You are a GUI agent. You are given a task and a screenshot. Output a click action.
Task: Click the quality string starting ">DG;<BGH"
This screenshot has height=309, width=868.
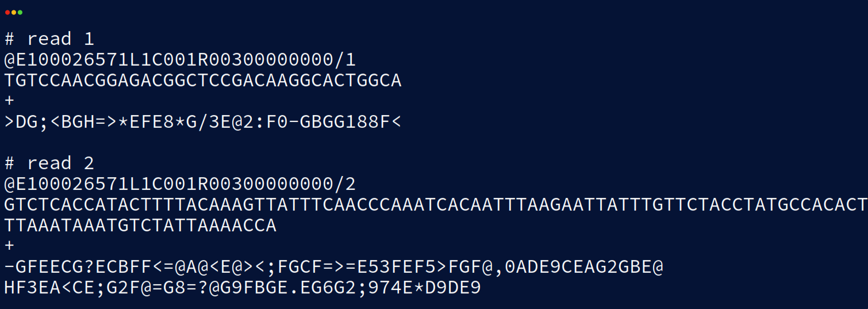(x=202, y=122)
